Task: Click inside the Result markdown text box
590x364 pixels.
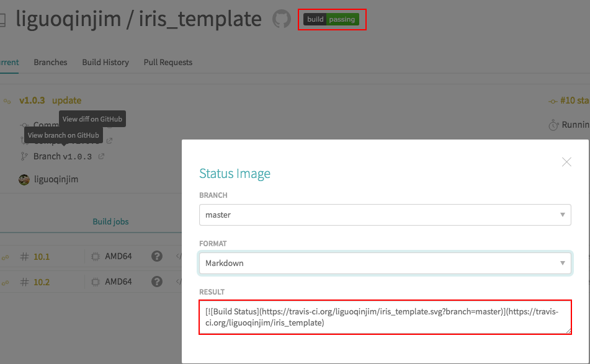Action: 385,317
